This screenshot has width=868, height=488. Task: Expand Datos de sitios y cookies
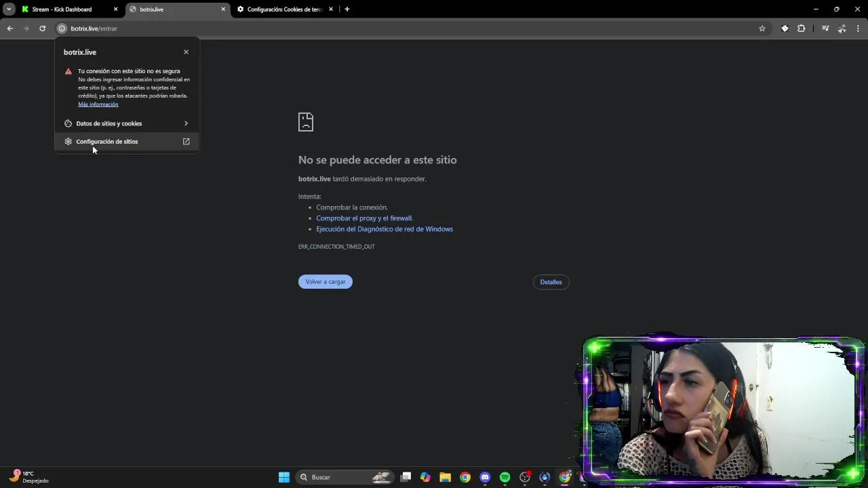127,123
